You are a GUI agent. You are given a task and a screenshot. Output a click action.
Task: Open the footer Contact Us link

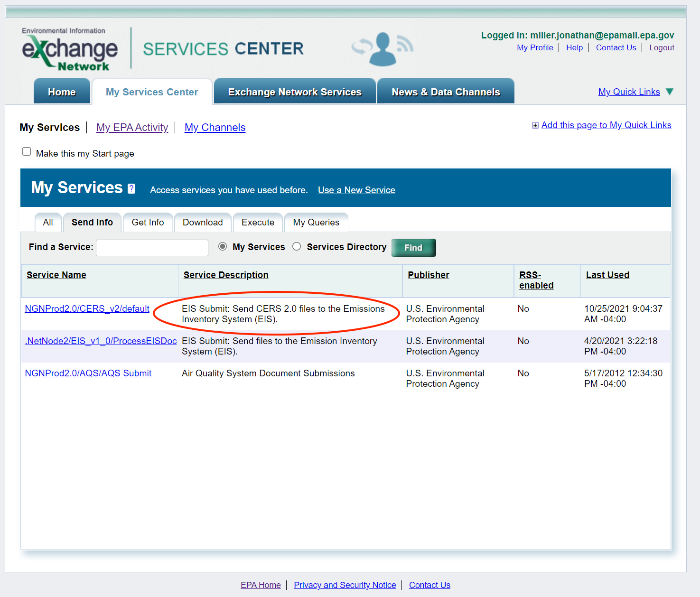click(429, 585)
